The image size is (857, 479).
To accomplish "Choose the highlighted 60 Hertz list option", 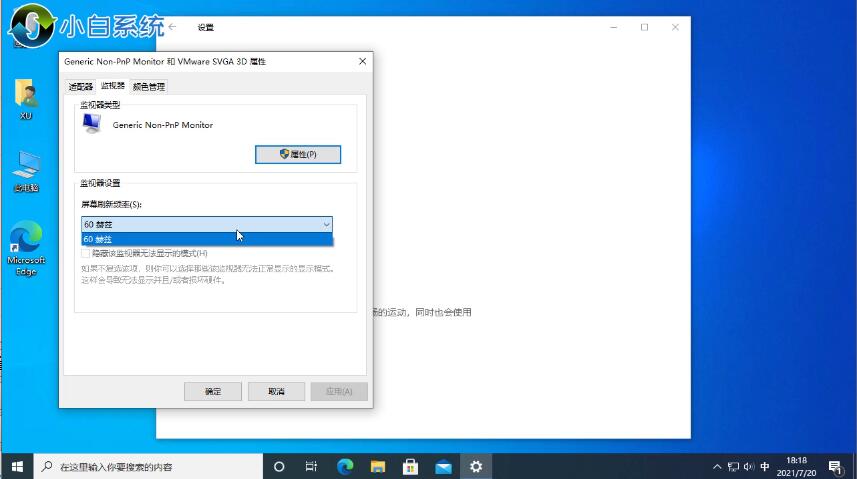I will click(x=207, y=239).
